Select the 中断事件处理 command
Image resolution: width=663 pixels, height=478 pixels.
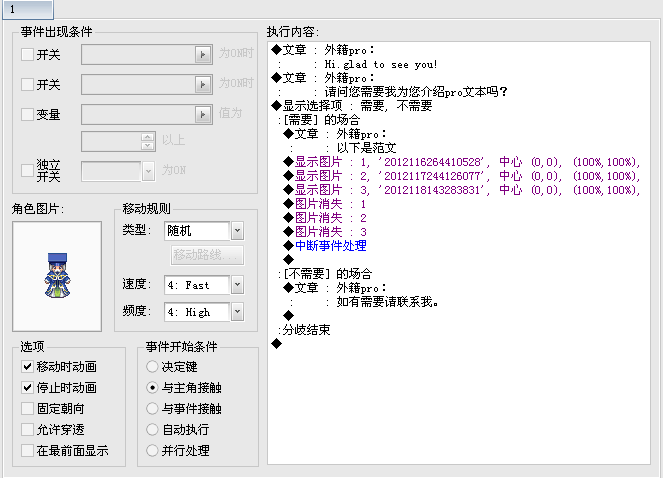(x=325, y=245)
